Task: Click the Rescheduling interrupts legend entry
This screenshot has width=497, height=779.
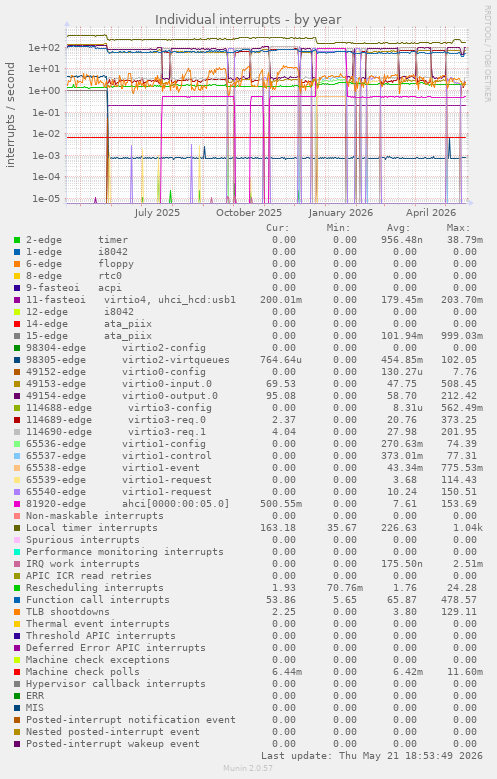Action: [94, 588]
